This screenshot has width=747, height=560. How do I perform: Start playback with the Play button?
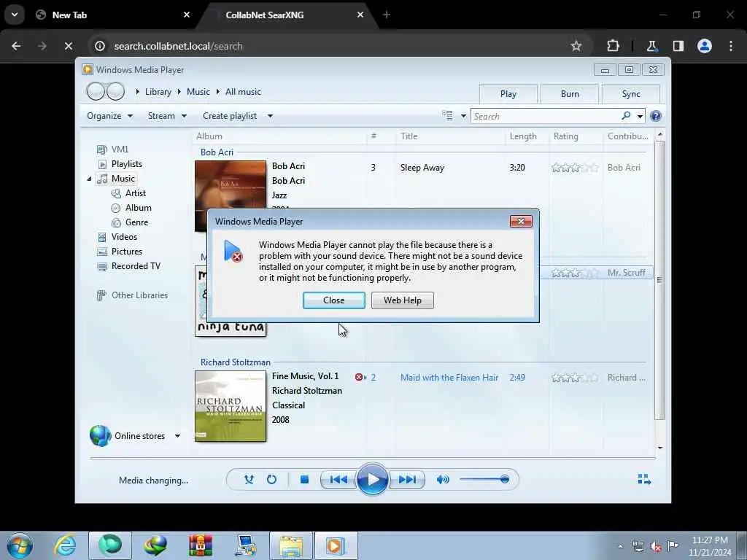[x=372, y=480]
